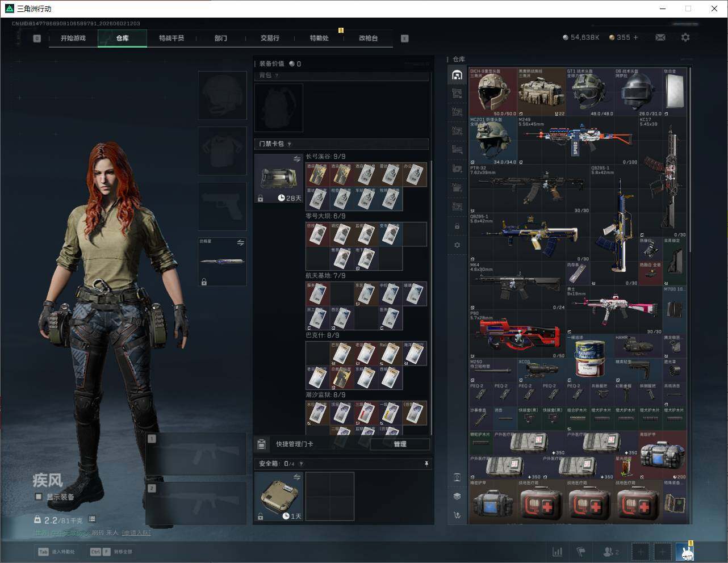
Task: Select the MC201 helmet
Action: coord(493,141)
